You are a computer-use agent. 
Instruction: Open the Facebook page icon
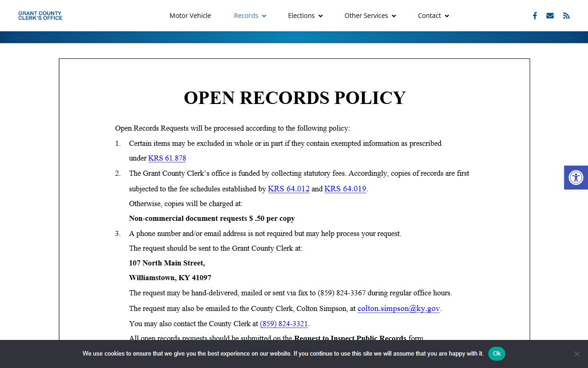[x=535, y=16]
